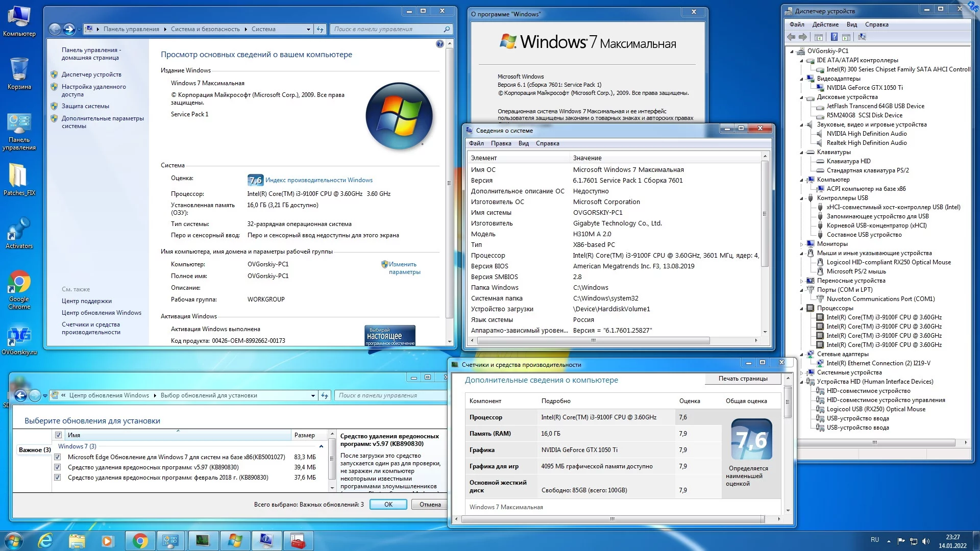Expand the Мониторы device category
Image resolution: width=980 pixels, height=551 pixels.
802,244
